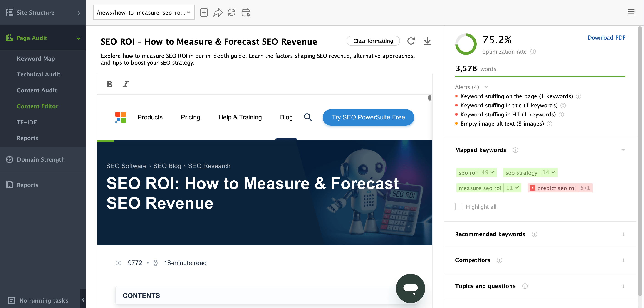Click the add page plus icon
644x308 pixels.
204,13
